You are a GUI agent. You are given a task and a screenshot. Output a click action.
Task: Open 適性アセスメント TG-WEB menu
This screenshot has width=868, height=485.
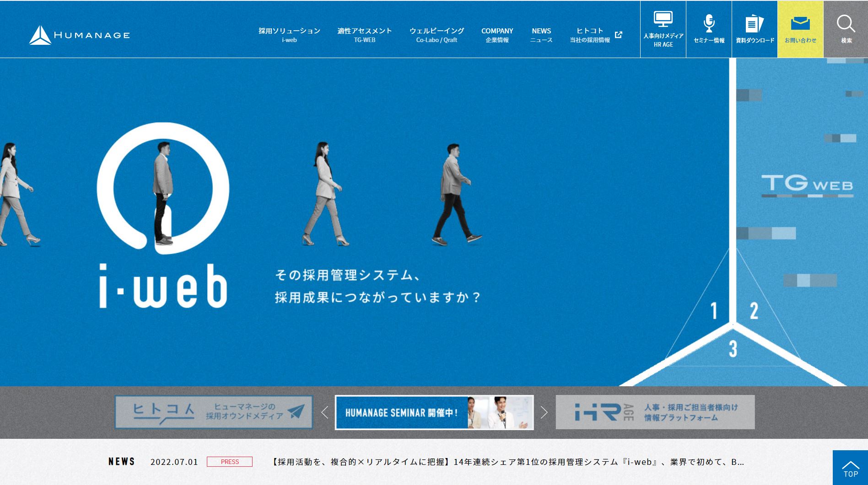point(365,35)
